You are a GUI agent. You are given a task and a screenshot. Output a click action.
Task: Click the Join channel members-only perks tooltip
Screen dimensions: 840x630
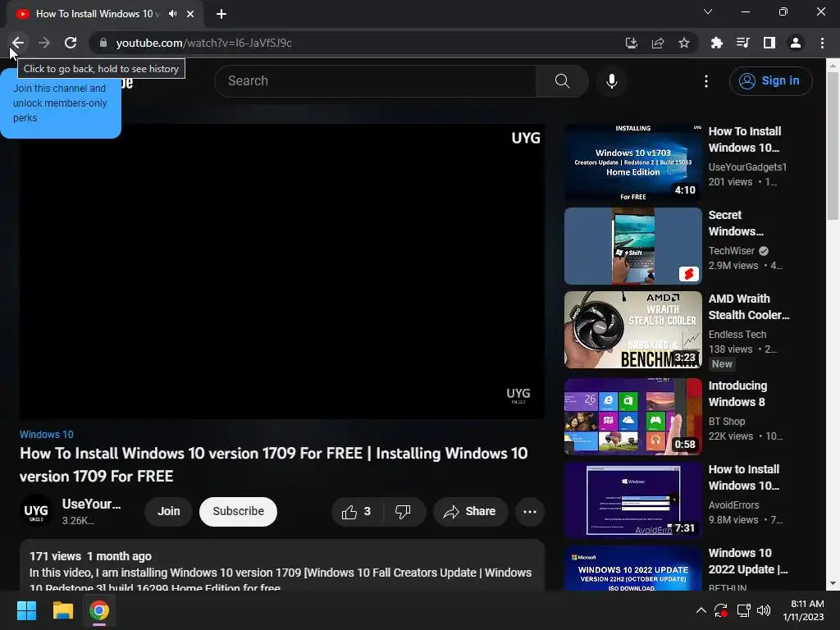coord(60,103)
